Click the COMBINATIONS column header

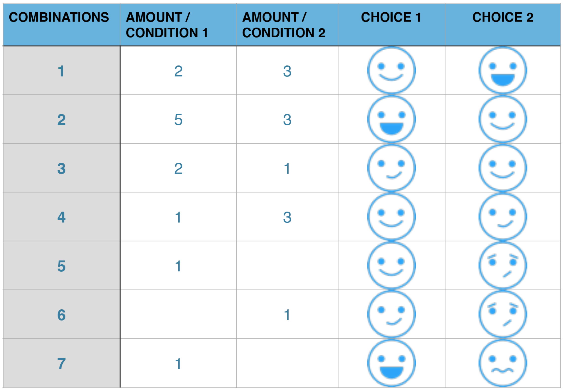tap(59, 17)
